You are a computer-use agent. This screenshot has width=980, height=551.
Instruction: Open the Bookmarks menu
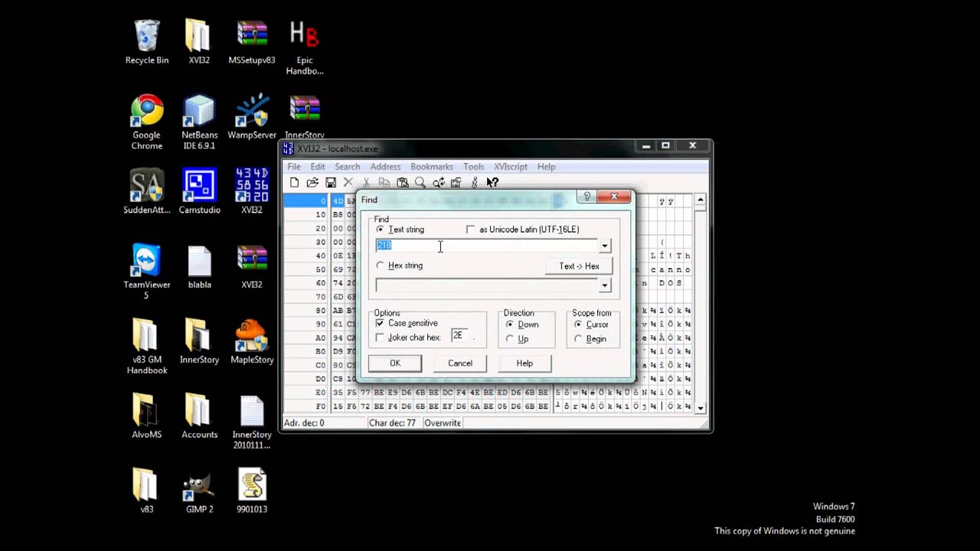432,166
